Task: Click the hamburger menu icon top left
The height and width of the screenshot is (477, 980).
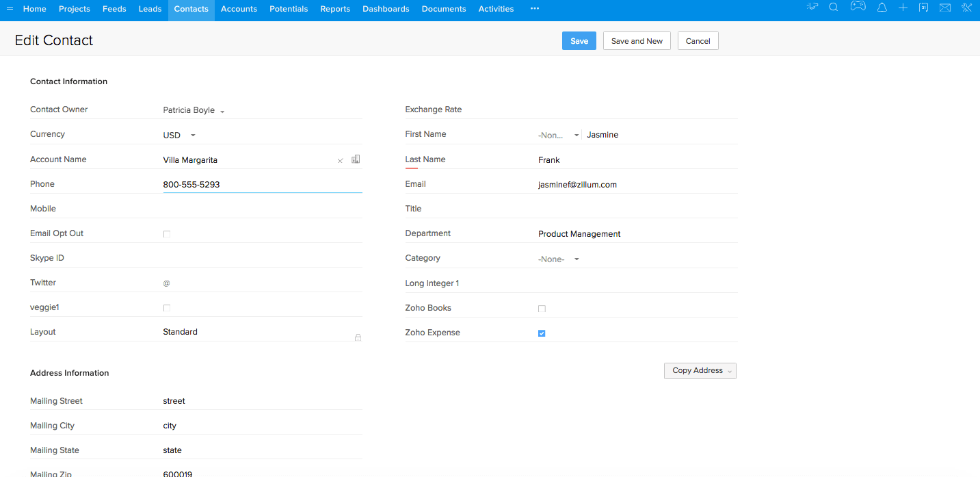Action: tap(9, 8)
